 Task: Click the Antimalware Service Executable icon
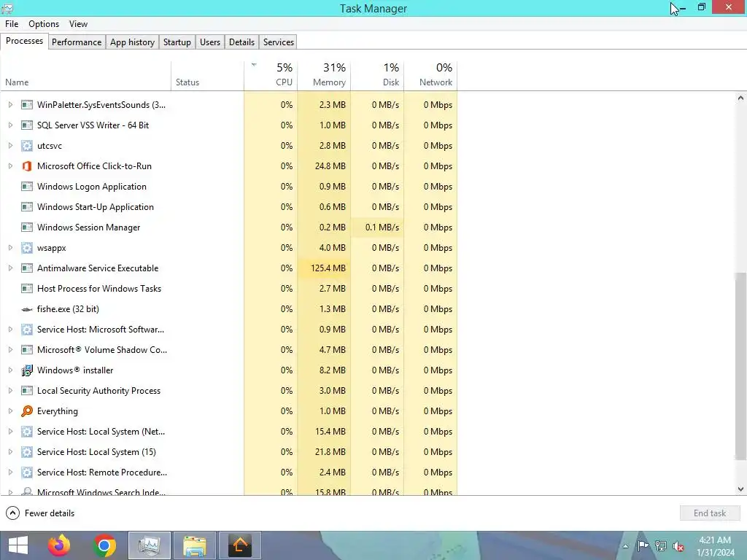pyautogui.click(x=27, y=268)
